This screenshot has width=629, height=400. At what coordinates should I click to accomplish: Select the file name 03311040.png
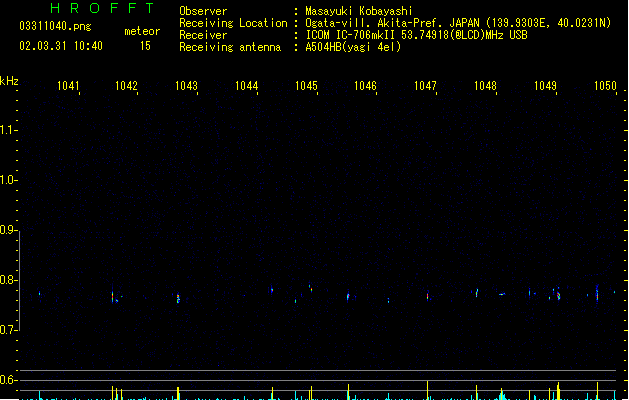[55, 26]
